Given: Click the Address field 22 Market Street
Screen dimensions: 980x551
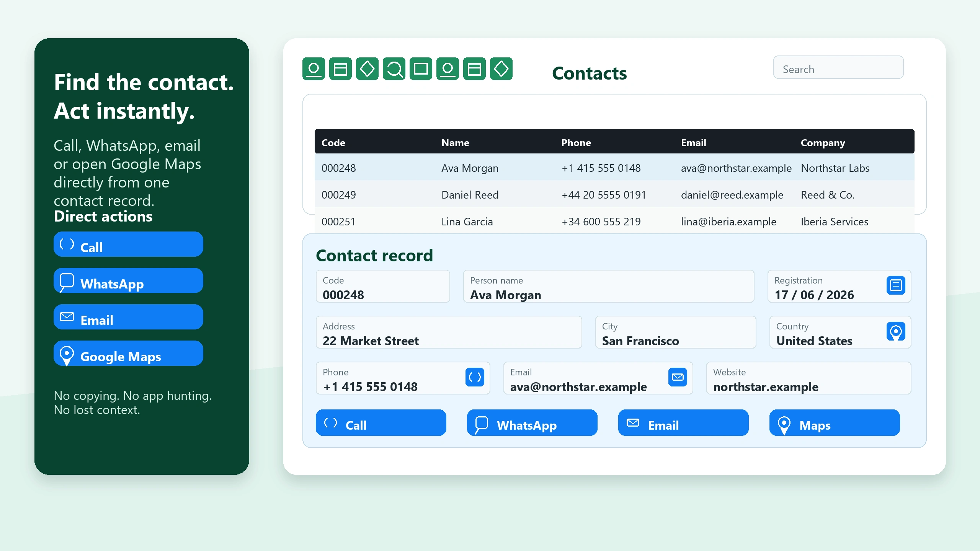Looking at the screenshot, I should [449, 332].
